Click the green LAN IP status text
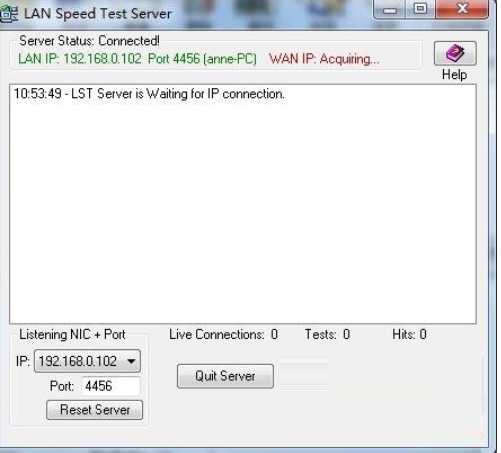Screen dimensions: 501x453 (137, 59)
